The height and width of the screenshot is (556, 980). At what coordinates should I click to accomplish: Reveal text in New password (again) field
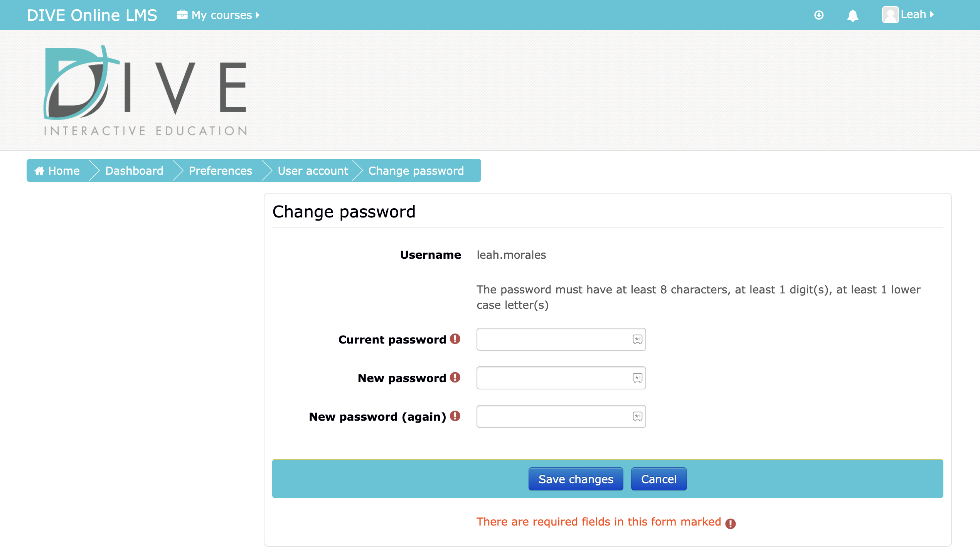pos(636,416)
